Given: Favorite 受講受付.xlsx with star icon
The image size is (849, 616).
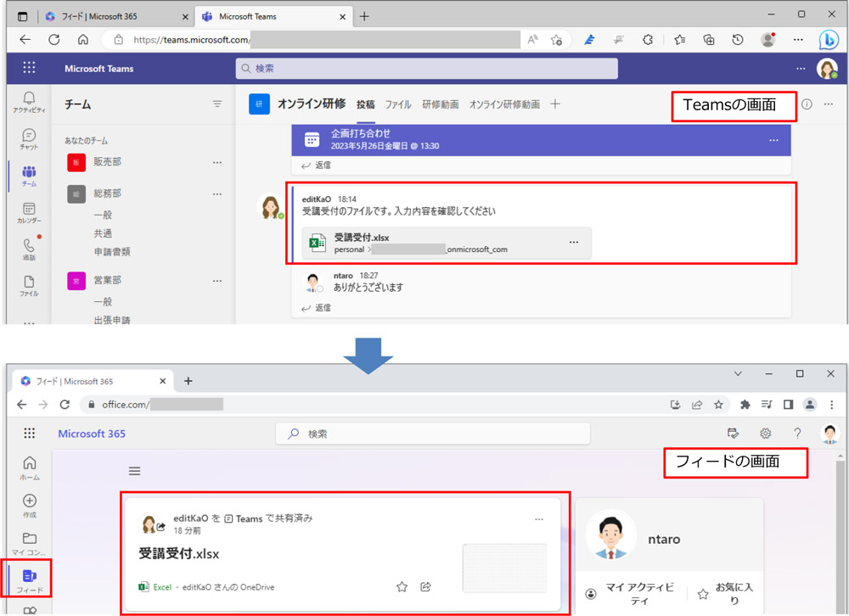Looking at the screenshot, I should [402, 587].
